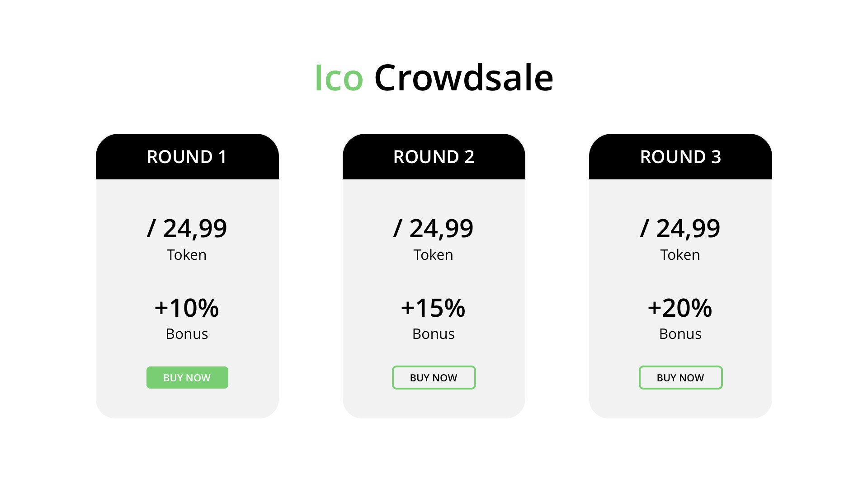Click the green Buy Now button in Round 1
Screen dimensions: 868x488
(187, 378)
